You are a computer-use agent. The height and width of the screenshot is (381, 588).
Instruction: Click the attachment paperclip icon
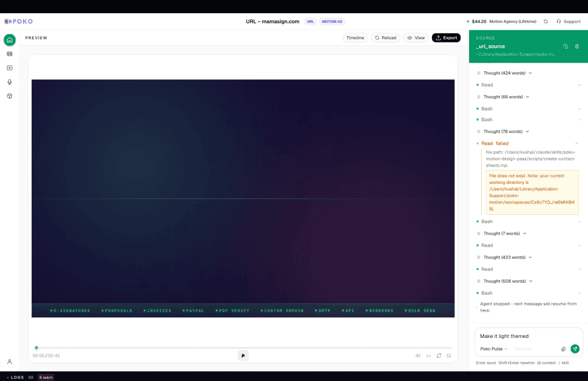(563, 349)
